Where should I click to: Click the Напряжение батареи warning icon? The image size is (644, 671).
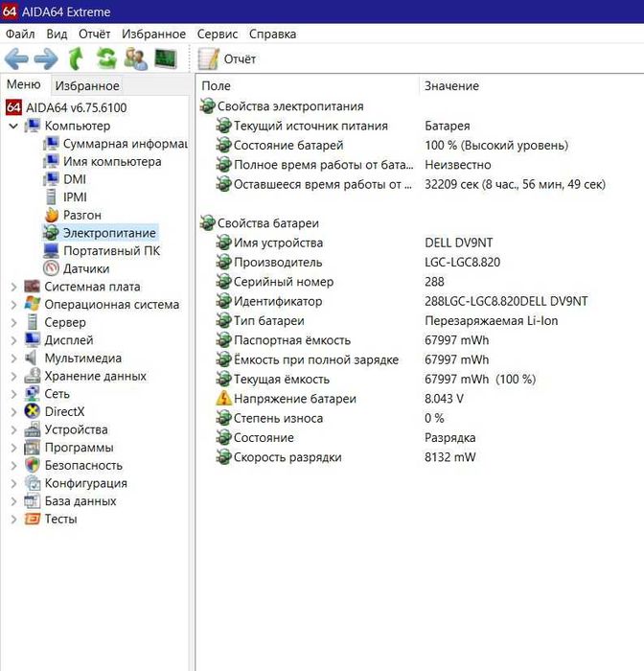point(223,399)
